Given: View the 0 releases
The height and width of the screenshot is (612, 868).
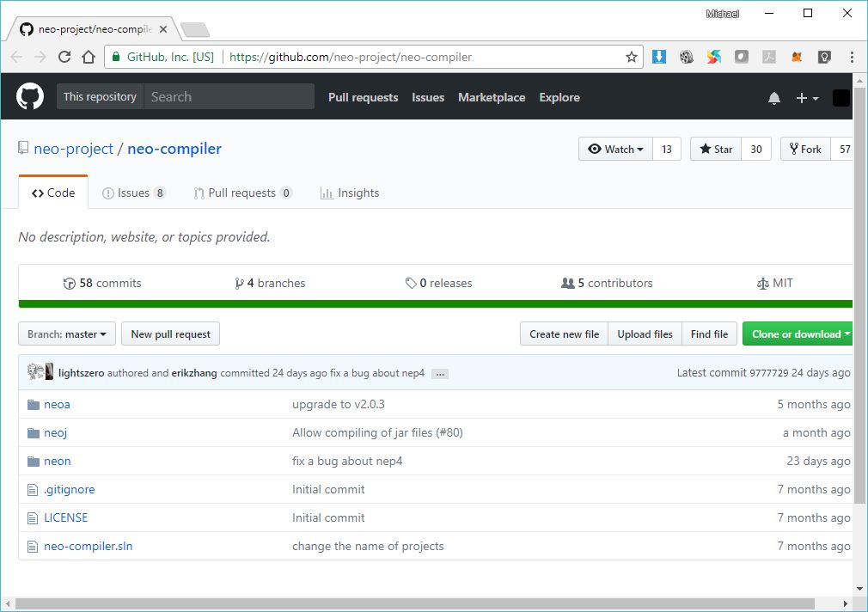Looking at the screenshot, I should (439, 284).
